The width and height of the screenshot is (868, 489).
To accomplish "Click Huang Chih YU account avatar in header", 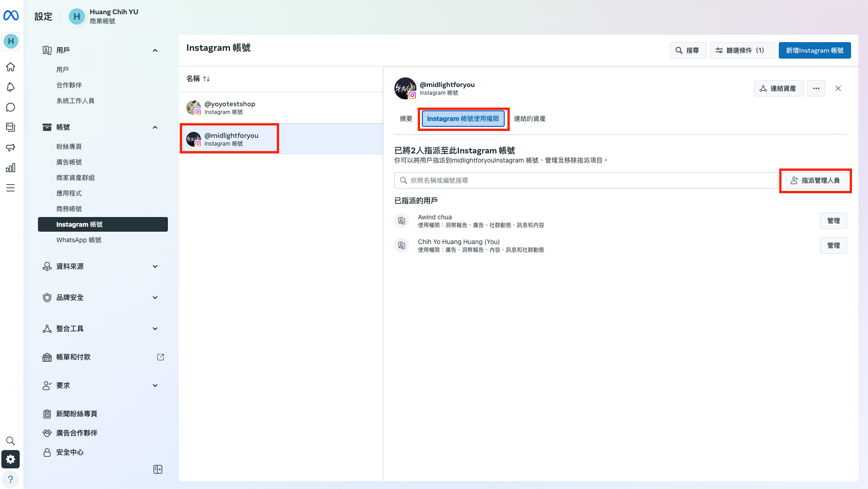I will coord(77,16).
